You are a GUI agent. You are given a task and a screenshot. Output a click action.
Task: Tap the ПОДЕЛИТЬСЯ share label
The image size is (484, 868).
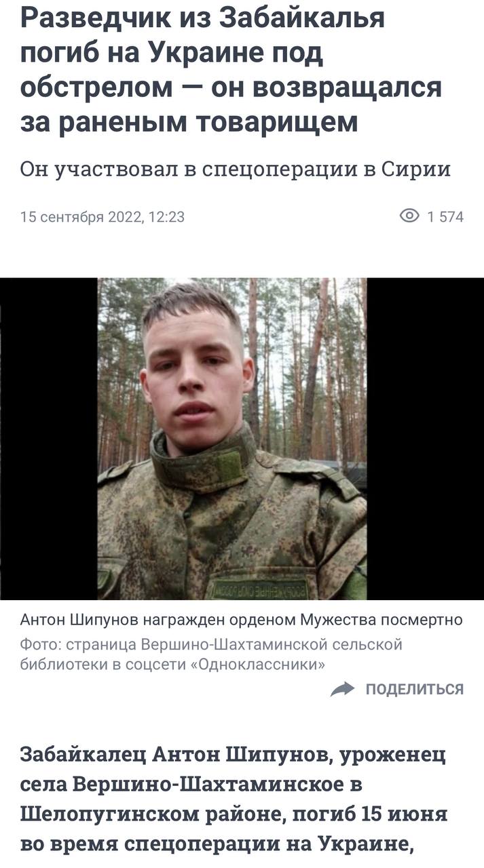point(415,689)
